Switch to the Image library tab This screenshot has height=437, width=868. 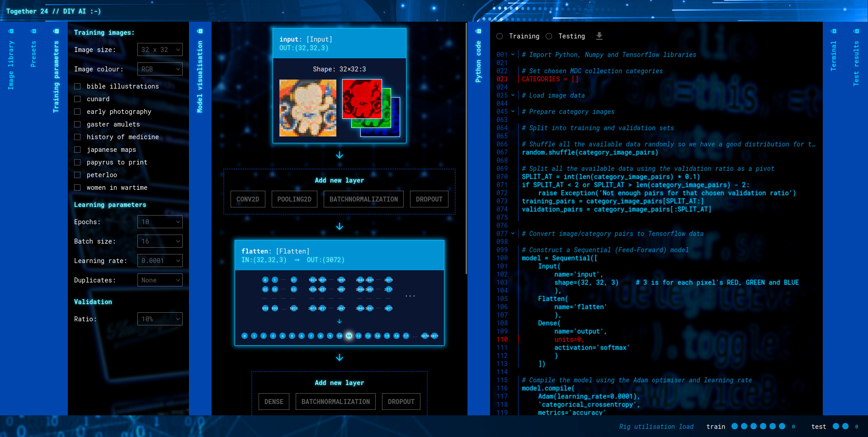click(11, 65)
